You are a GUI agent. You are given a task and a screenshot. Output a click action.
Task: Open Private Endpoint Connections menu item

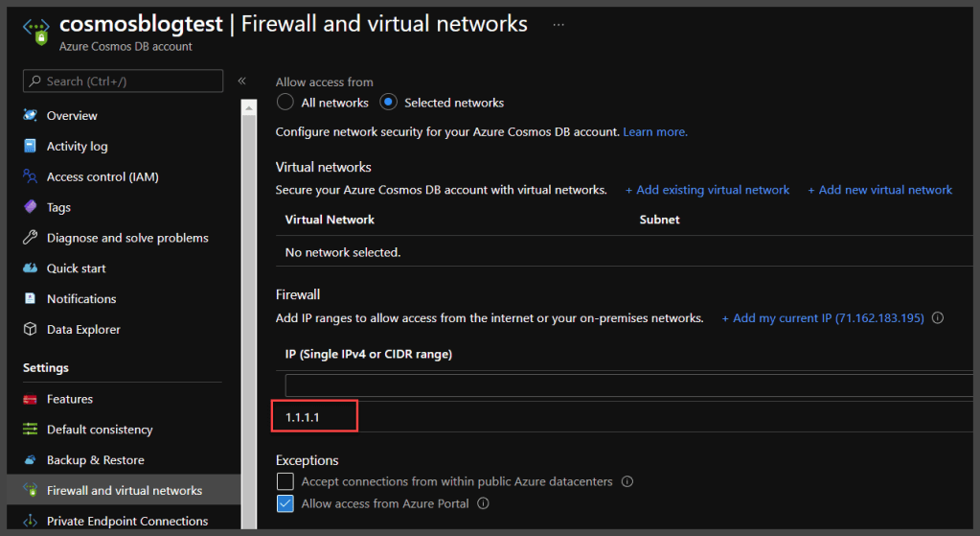pos(126,522)
